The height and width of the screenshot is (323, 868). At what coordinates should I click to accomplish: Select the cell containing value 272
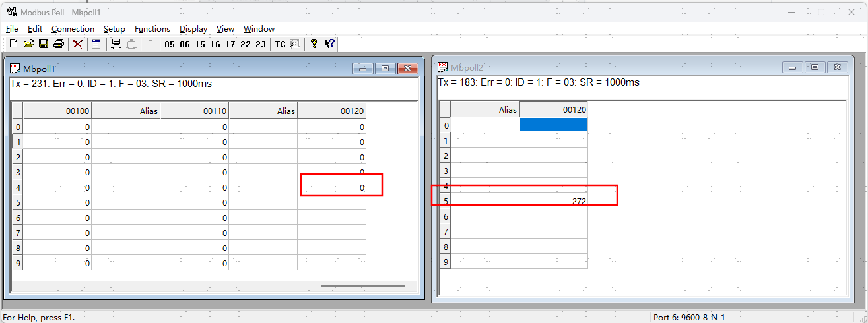[x=553, y=201]
